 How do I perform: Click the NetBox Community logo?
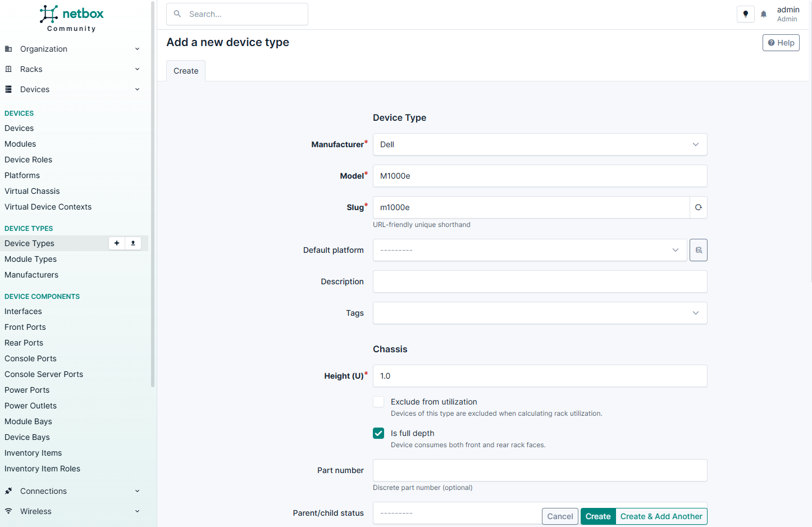point(72,18)
